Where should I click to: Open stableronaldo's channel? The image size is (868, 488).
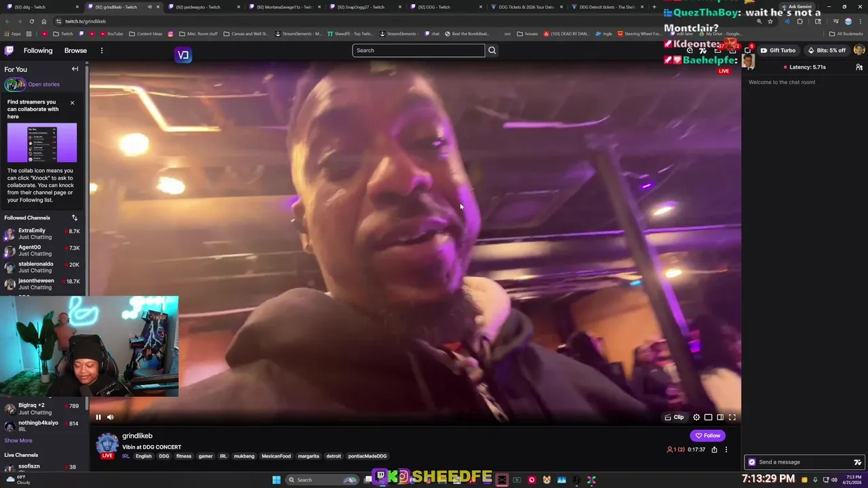click(x=42, y=267)
